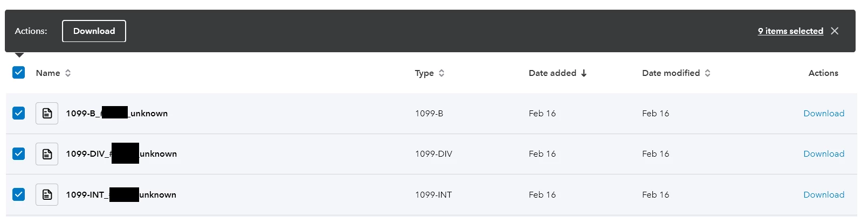The image size is (868, 217).
Task: Download the 1099-DIV document via row link
Action: (x=823, y=154)
